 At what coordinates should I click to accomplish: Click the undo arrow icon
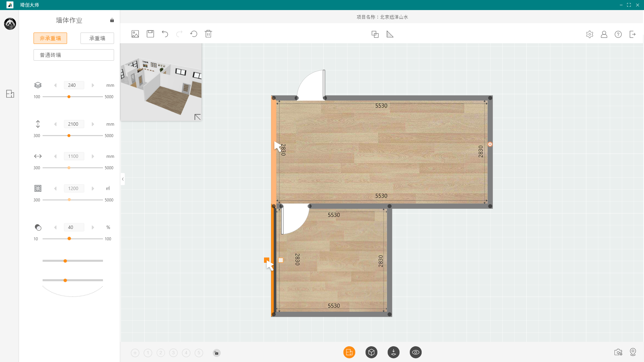[x=165, y=34]
